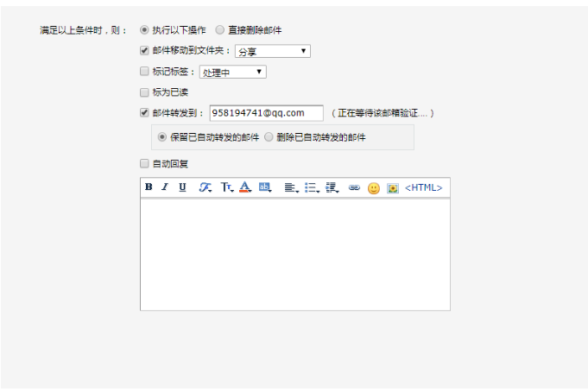The image size is (588, 392).
Task: Open the font size picker icon
Action: [226, 187]
